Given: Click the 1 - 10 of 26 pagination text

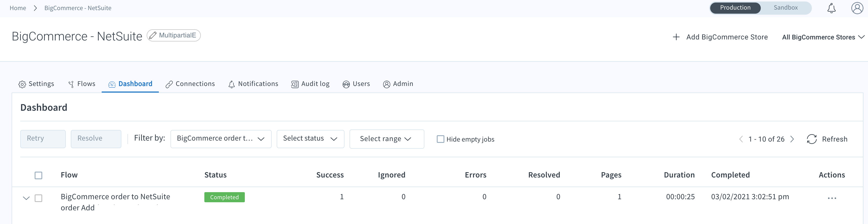Looking at the screenshot, I should 766,139.
